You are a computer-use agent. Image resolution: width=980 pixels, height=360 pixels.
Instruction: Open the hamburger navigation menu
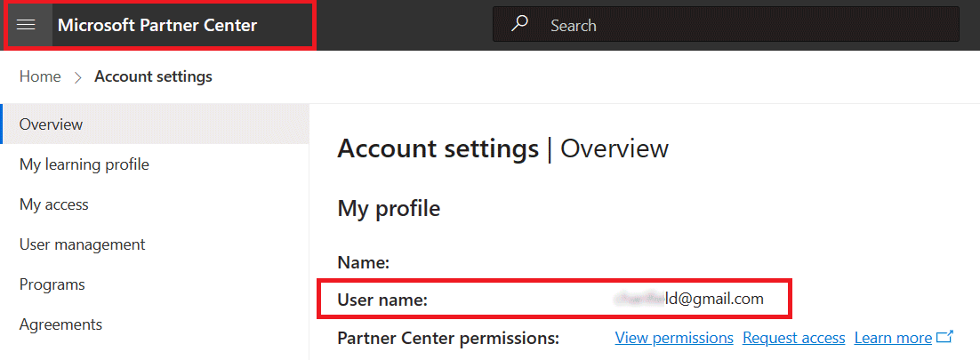[x=27, y=25]
